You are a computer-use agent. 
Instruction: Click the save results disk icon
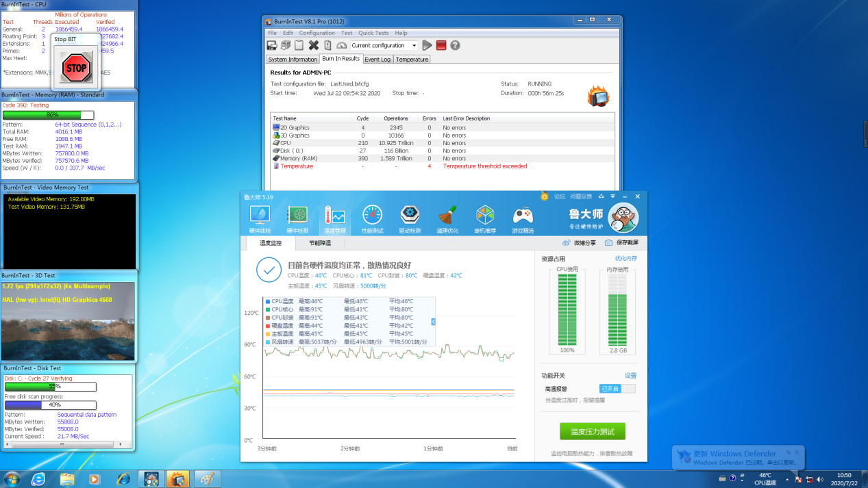[272, 45]
